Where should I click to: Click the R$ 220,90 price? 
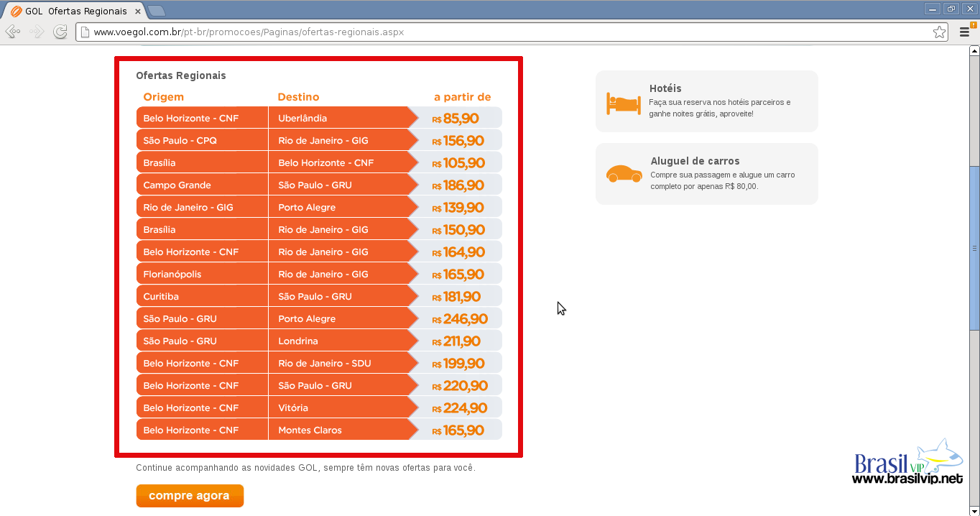(460, 386)
